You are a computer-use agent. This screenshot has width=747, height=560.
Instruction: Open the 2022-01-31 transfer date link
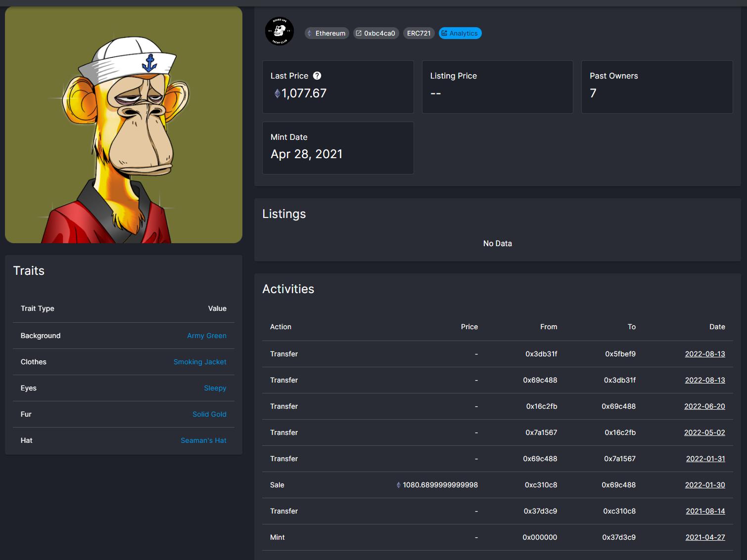(x=705, y=459)
